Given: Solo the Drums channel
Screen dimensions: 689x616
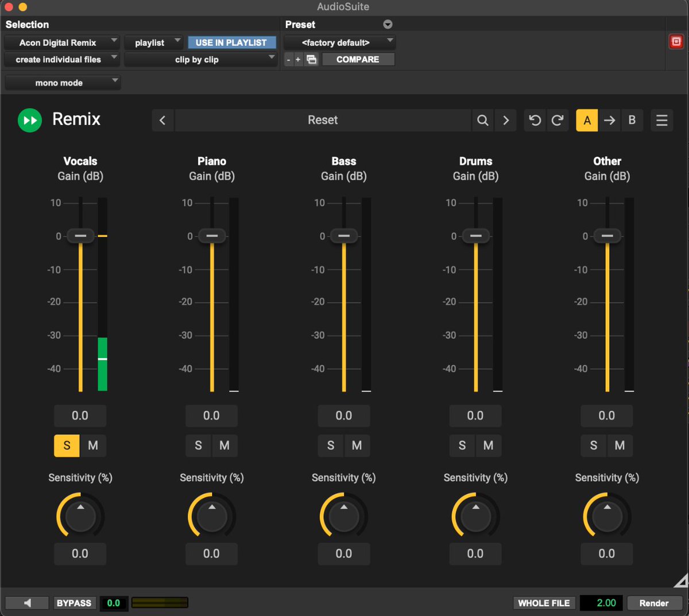Looking at the screenshot, I should pos(462,445).
